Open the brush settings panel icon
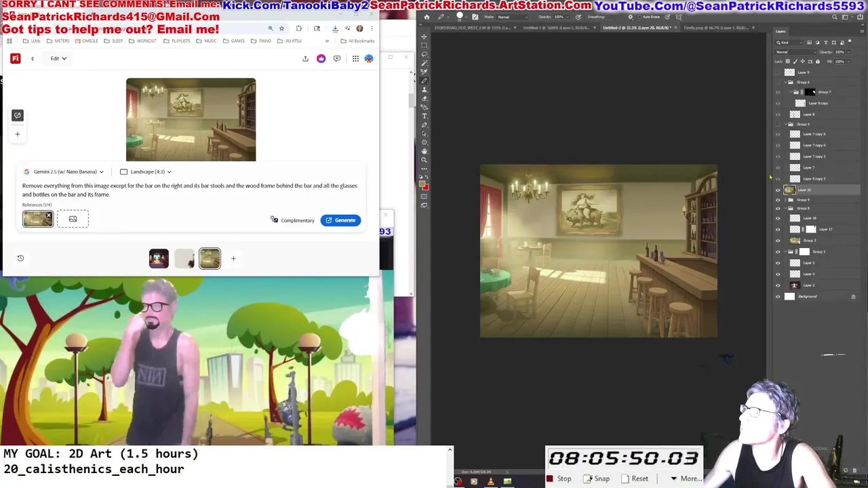The height and width of the screenshot is (488, 868). (475, 17)
